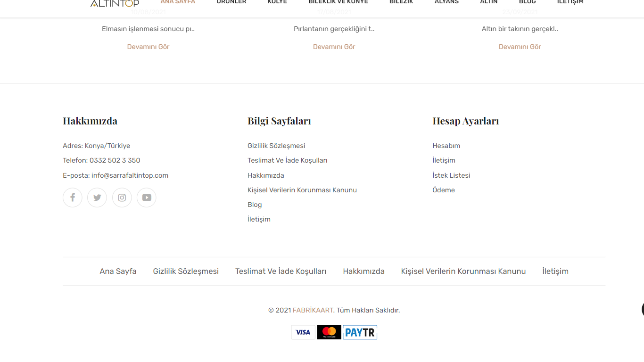Viewport: 644px width, 362px height.
Task: Click the Altıntop logo in header
Action: click(x=115, y=3)
